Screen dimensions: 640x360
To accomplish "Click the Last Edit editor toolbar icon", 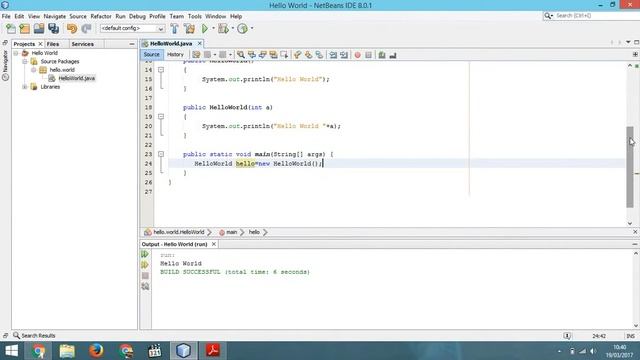I will (196, 55).
